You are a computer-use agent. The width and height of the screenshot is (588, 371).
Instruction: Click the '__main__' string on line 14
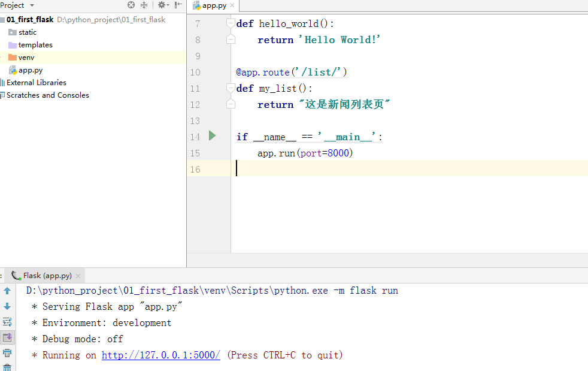point(347,137)
